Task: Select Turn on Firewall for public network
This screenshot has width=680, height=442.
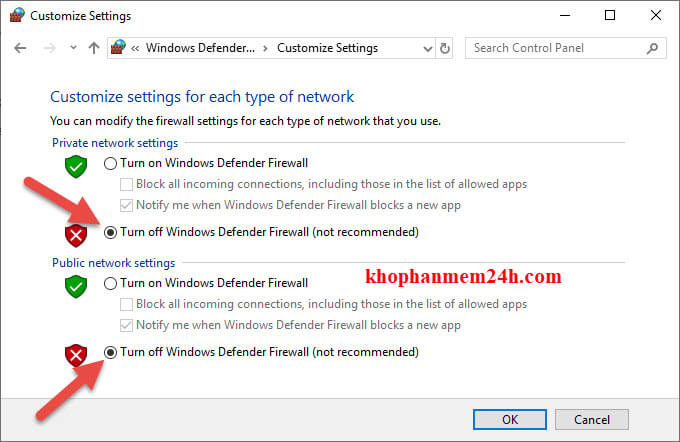Action: coord(110,283)
